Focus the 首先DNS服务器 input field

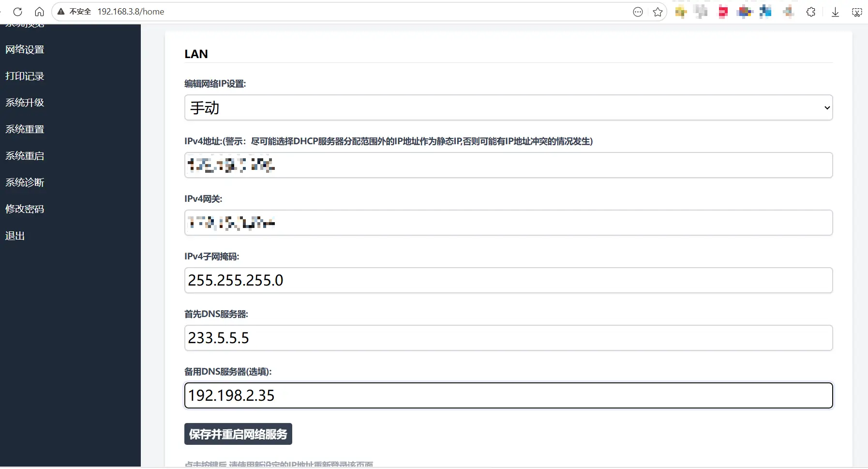pos(508,338)
